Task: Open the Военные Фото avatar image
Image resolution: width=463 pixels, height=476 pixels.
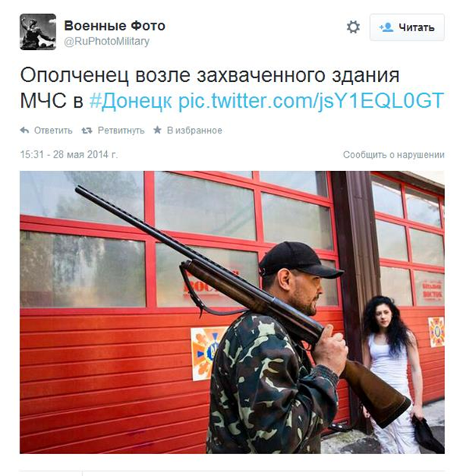Action: (38, 31)
